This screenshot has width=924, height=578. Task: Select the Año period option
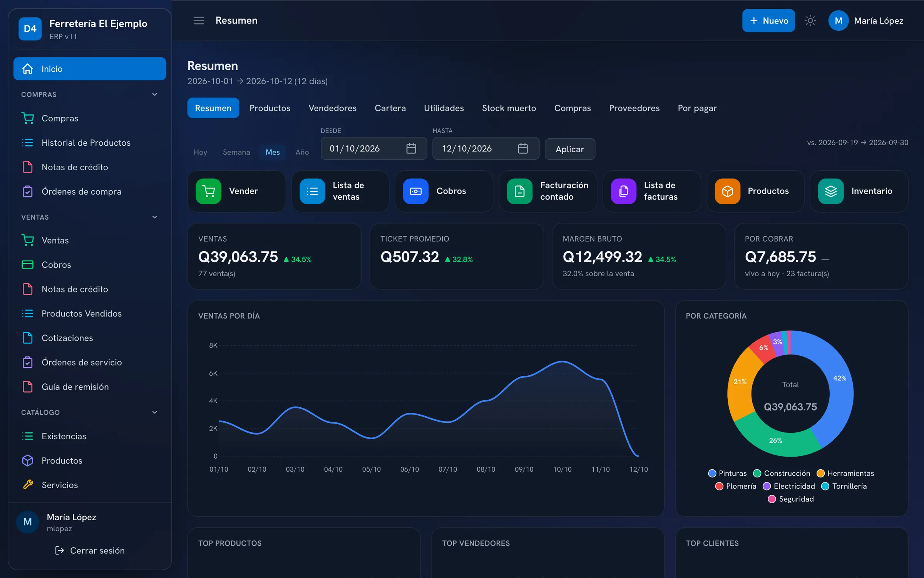tap(302, 152)
